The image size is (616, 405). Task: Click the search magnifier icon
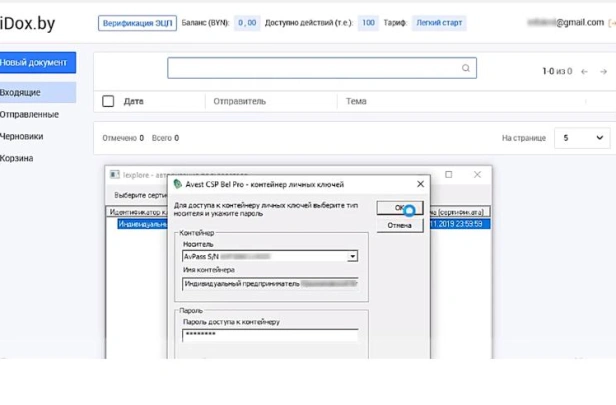(466, 68)
